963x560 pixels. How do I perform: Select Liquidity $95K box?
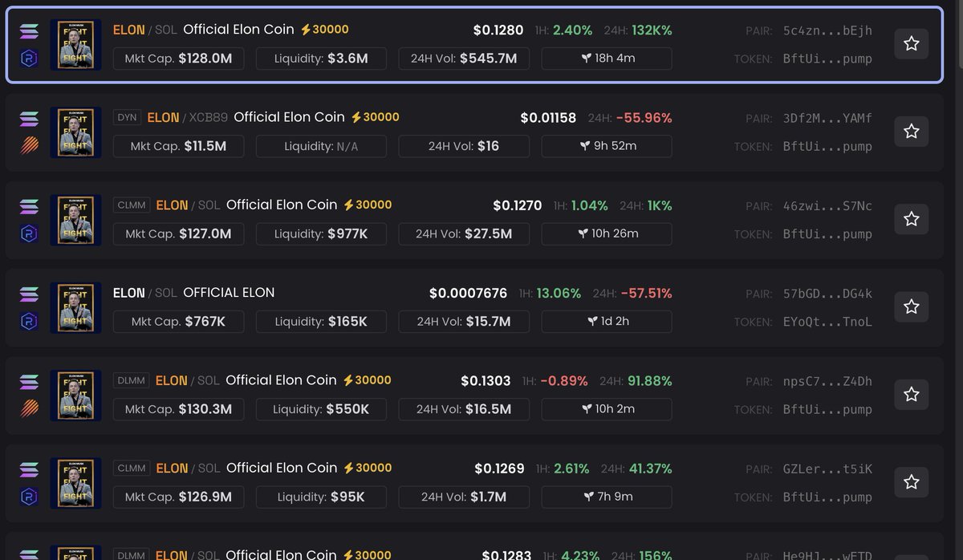pos(321,497)
